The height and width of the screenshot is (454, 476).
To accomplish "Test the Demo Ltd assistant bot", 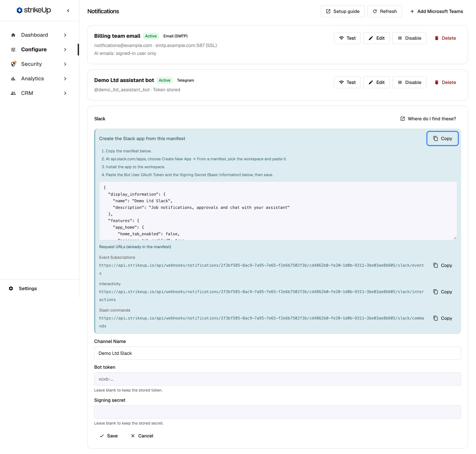I will pos(347,82).
